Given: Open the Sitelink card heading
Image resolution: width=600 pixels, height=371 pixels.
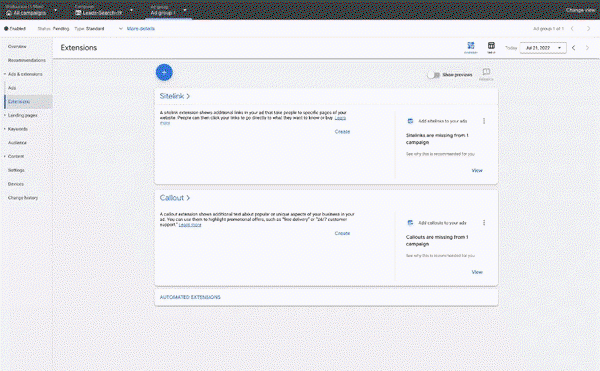Looking at the screenshot, I should 175,96.
